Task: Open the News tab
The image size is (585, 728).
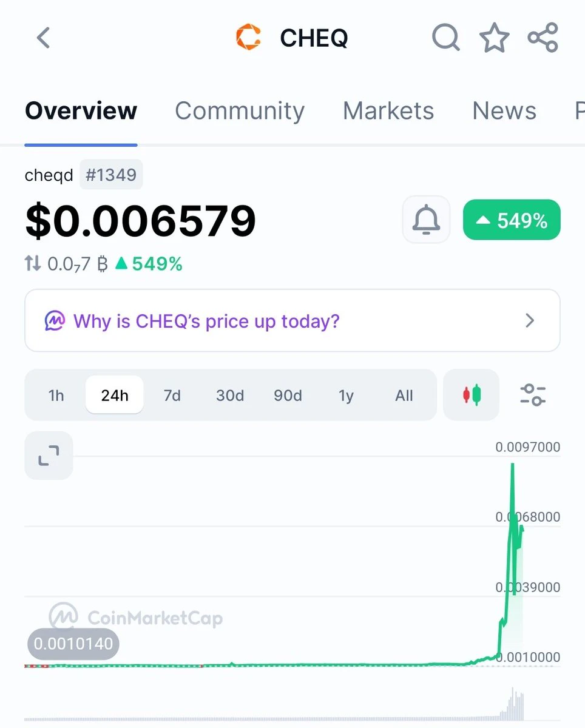Action: [504, 111]
